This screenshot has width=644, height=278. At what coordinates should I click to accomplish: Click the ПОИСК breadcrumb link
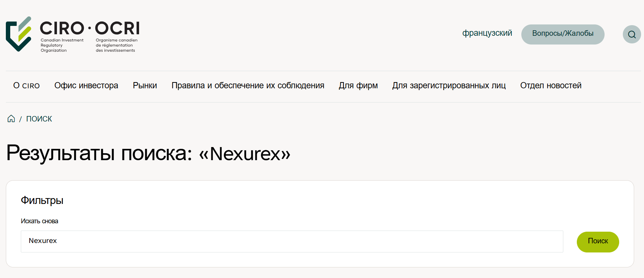[39, 119]
